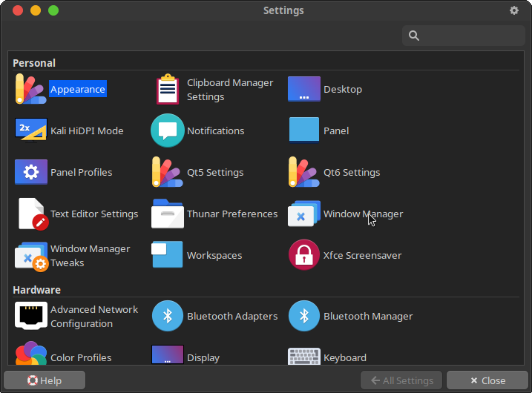Open Kali HiDPI Mode icon
This screenshot has height=393, width=532.
pyautogui.click(x=30, y=131)
